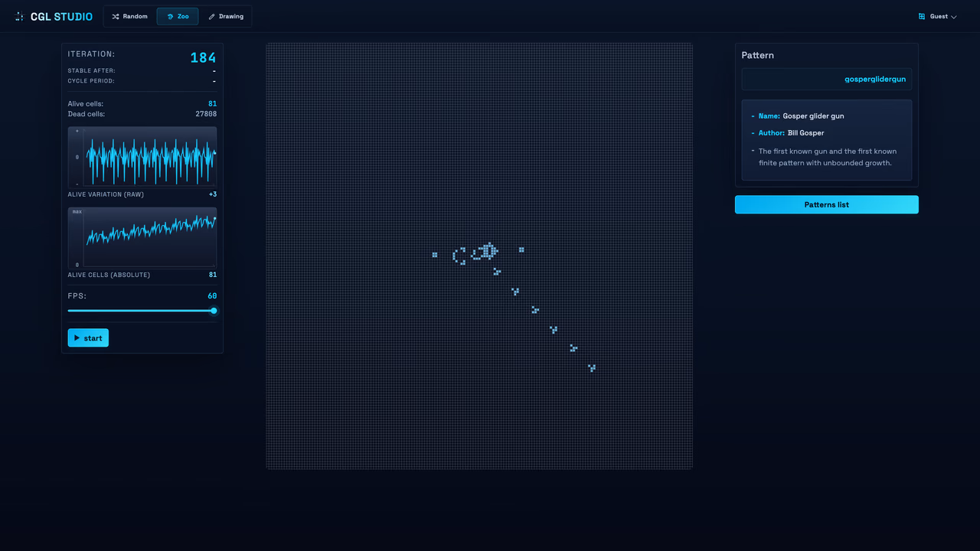Click the ITERATION label
Viewport: 980px width, 551px height.
(x=91, y=54)
